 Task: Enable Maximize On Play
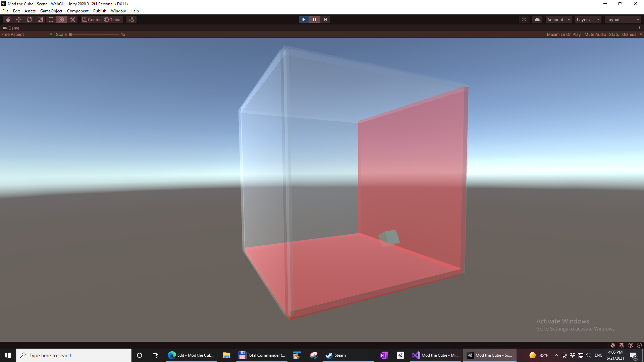pyautogui.click(x=563, y=34)
